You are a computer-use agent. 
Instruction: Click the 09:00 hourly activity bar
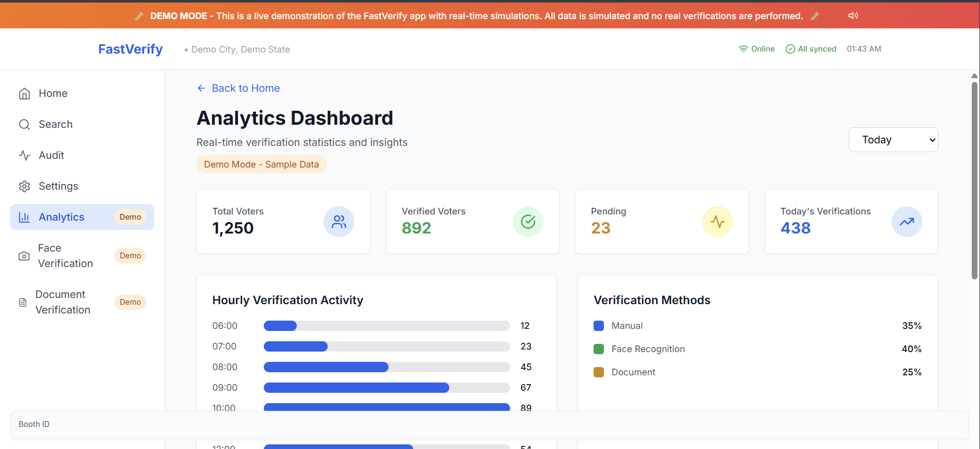pyautogui.click(x=387, y=388)
